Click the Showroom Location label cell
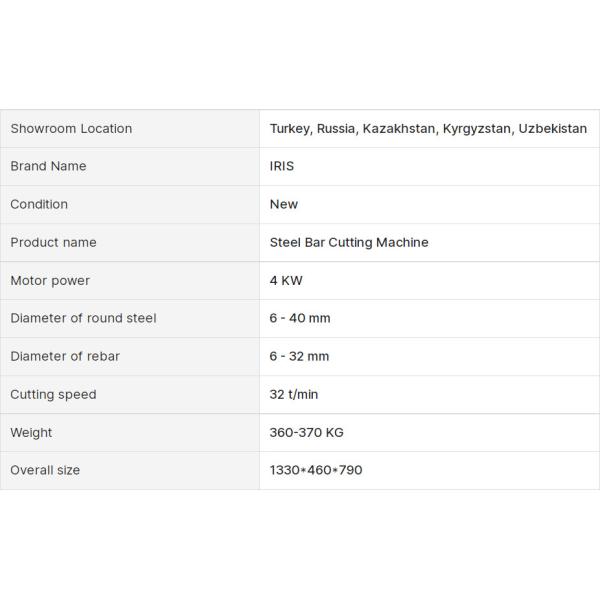The height and width of the screenshot is (600, 600). point(71,128)
